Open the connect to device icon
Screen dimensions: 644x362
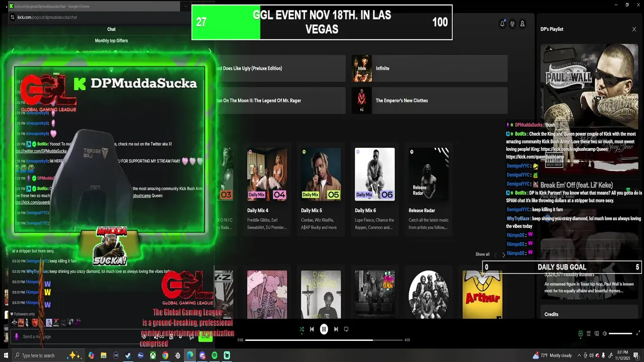[597, 333]
